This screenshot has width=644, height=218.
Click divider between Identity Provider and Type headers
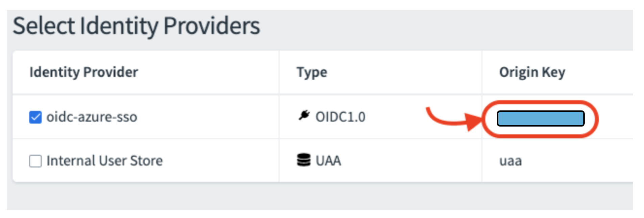click(x=279, y=72)
